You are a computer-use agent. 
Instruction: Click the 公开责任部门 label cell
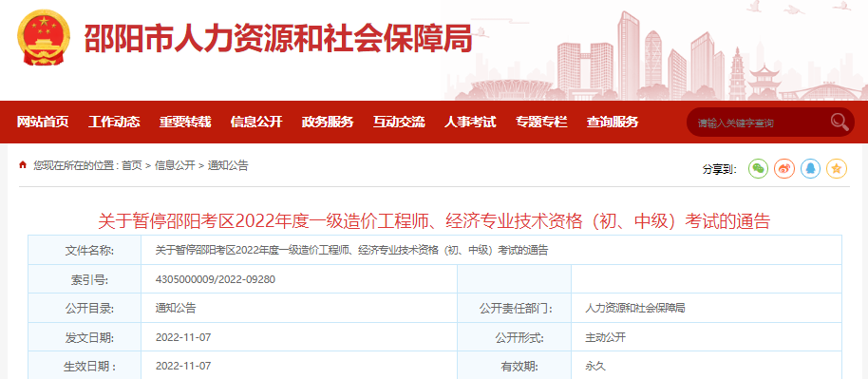point(515,308)
